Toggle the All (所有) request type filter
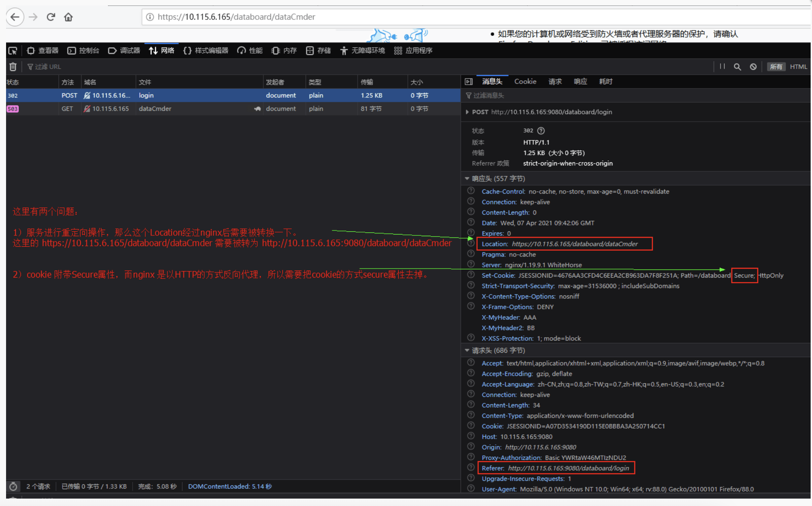This screenshot has height=506, width=812. click(776, 67)
